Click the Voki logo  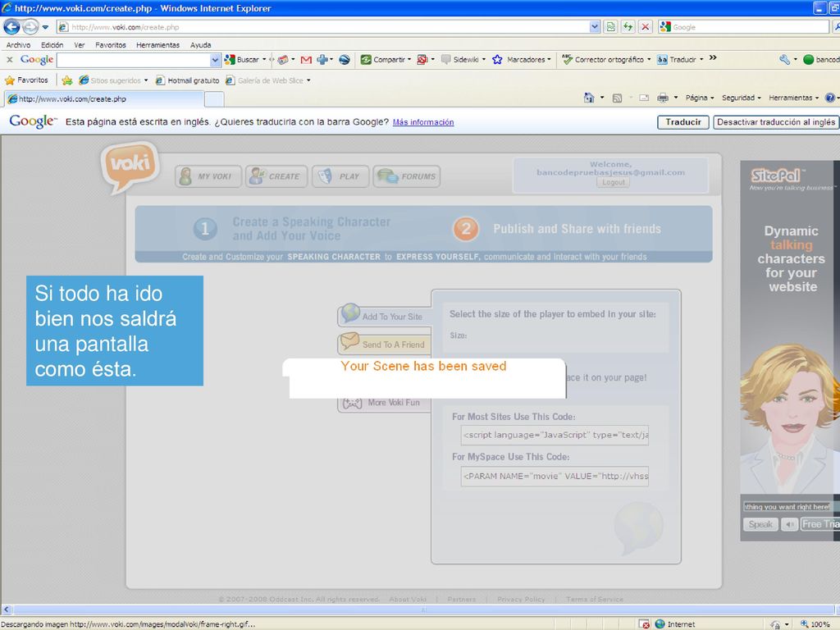tap(130, 167)
